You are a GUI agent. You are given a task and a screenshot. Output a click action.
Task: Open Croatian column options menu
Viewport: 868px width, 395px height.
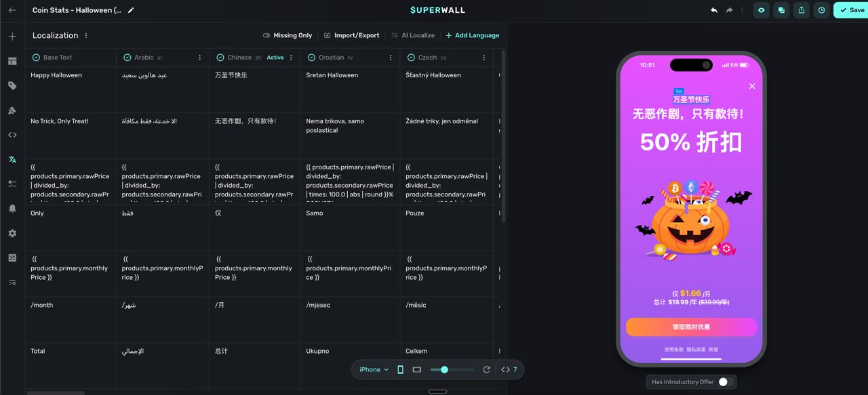391,58
